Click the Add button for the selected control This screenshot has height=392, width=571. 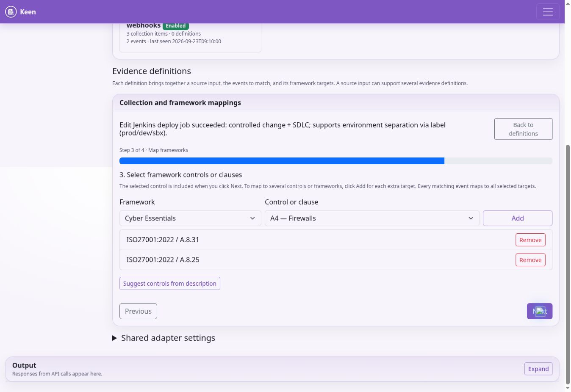pyautogui.click(x=518, y=218)
